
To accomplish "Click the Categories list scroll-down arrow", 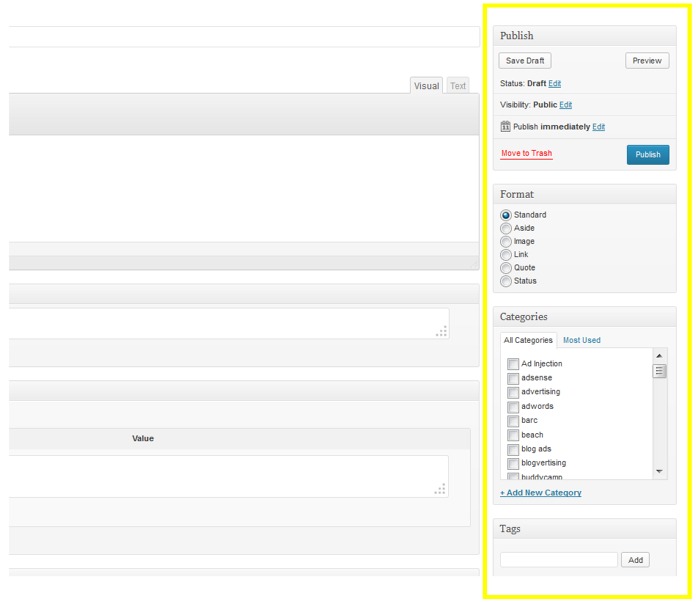I will 660,471.
